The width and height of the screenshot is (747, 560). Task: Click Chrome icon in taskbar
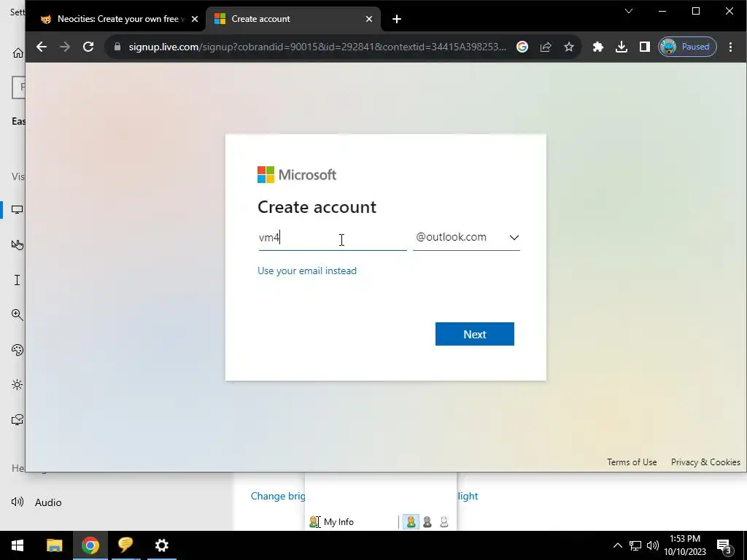point(90,545)
